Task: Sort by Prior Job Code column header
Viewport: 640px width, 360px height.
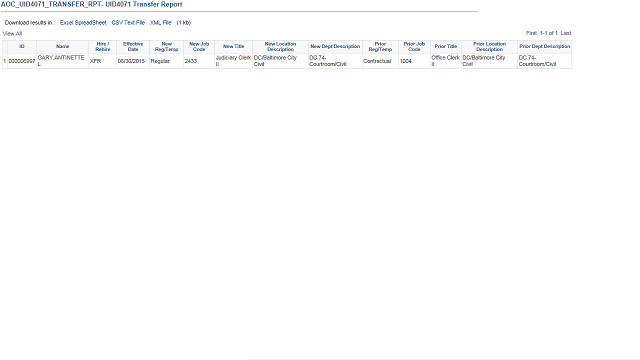Action: [x=414, y=47]
